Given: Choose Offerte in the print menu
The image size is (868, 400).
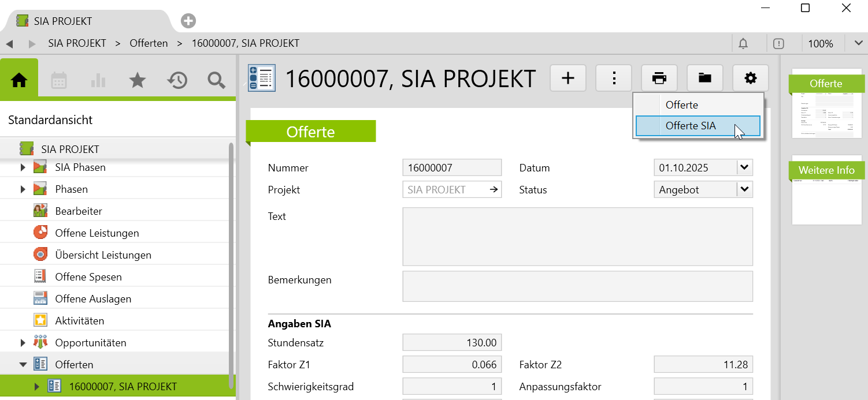Looking at the screenshot, I should pos(682,105).
